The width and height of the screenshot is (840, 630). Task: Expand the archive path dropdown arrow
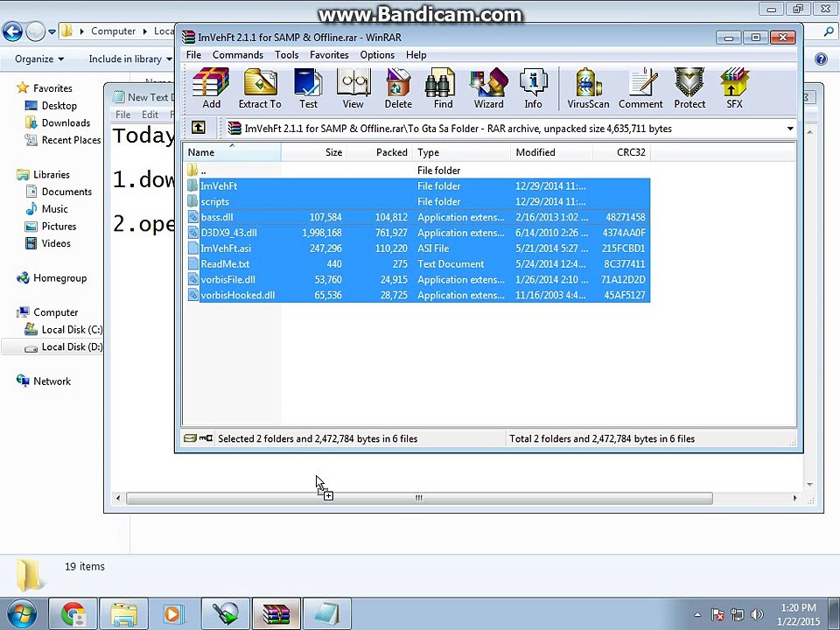pos(790,129)
